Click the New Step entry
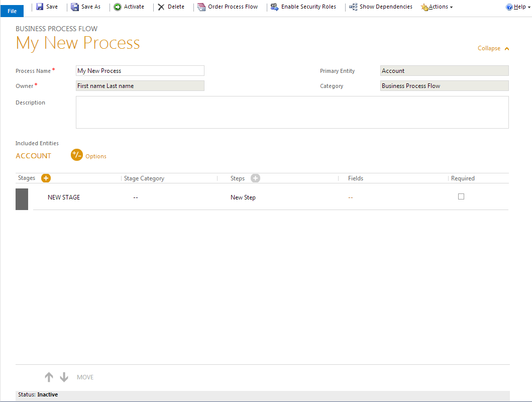Image resolution: width=532 pixels, height=402 pixels. click(x=243, y=197)
